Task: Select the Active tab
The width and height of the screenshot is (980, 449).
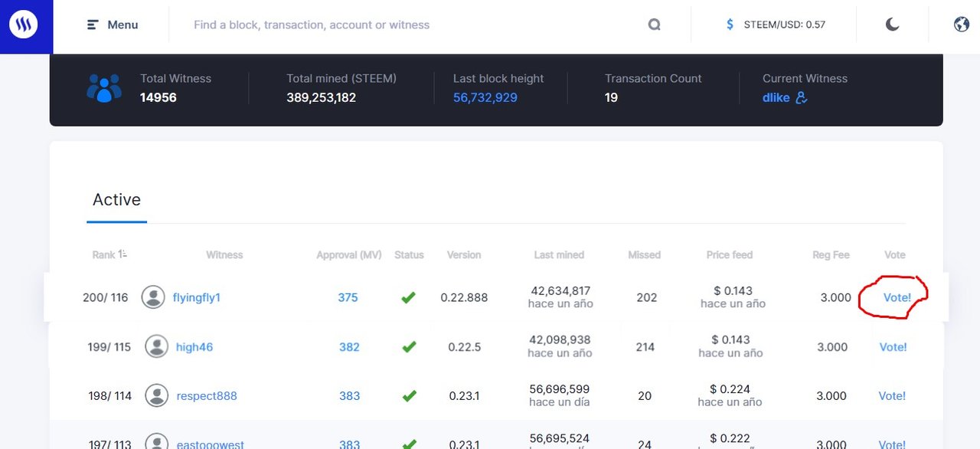Action: [116, 200]
